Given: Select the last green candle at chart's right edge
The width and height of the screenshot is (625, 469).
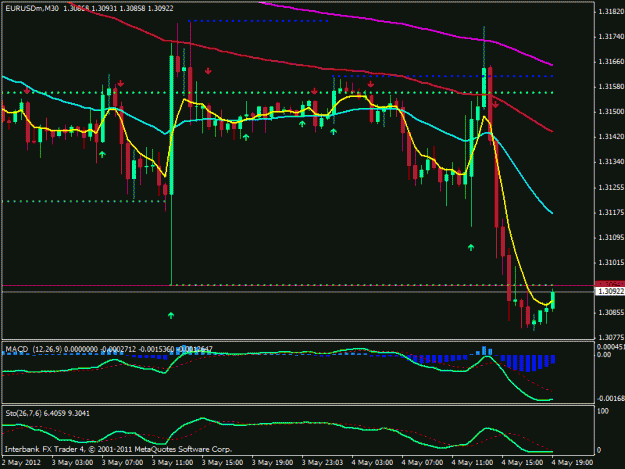Looking at the screenshot, I should [x=553, y=300].
